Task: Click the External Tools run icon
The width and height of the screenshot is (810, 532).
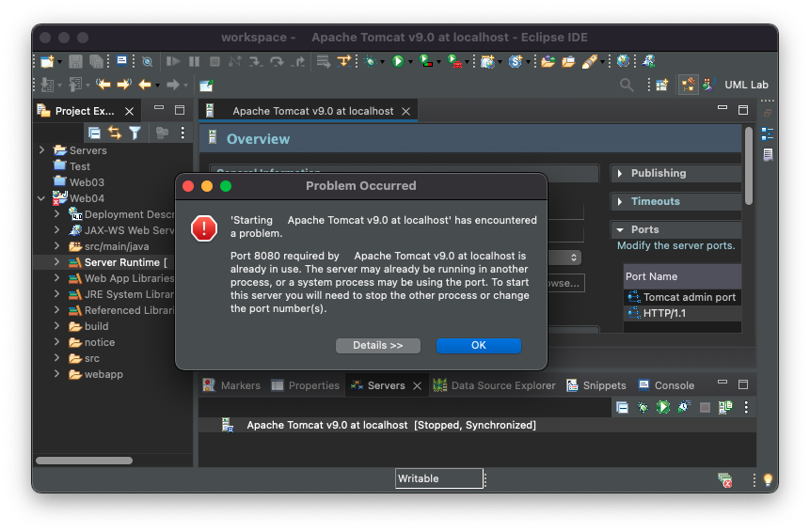Action: tap(454, 62)
